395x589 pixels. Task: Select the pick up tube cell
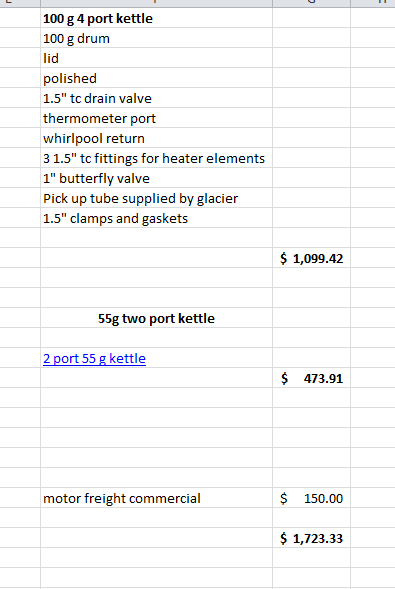[156, 198]
